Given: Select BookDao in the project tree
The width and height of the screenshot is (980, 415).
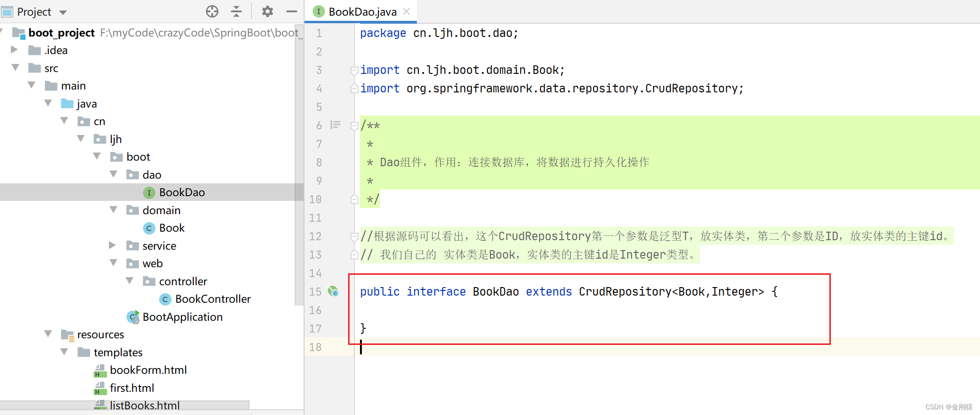Looking at the screenshot, I should coord(182,192).
